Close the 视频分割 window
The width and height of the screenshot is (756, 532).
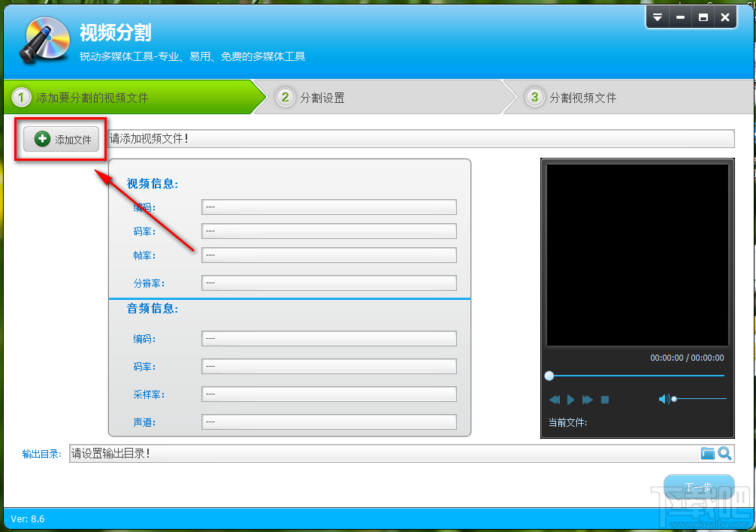[x=725, y=17]
